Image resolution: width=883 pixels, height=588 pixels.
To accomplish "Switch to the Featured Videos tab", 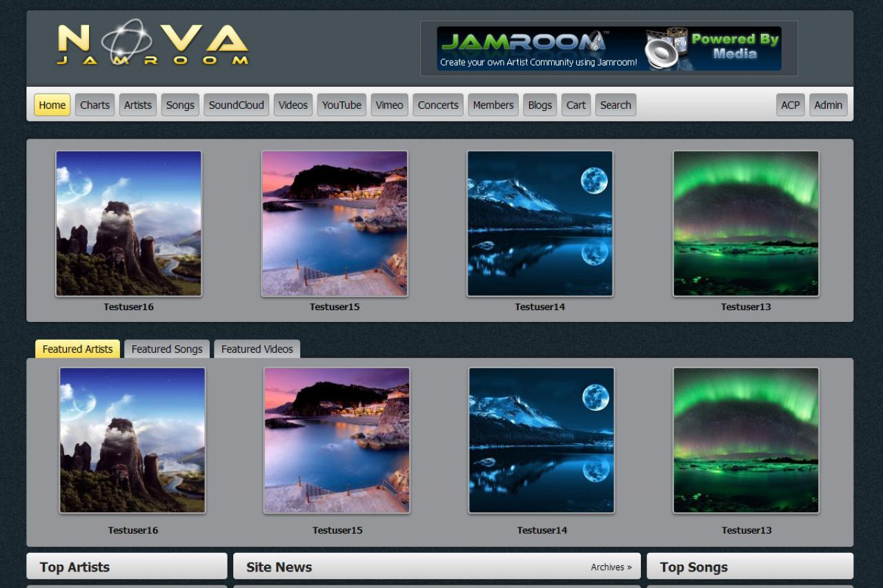I will (x=257, y=349).
